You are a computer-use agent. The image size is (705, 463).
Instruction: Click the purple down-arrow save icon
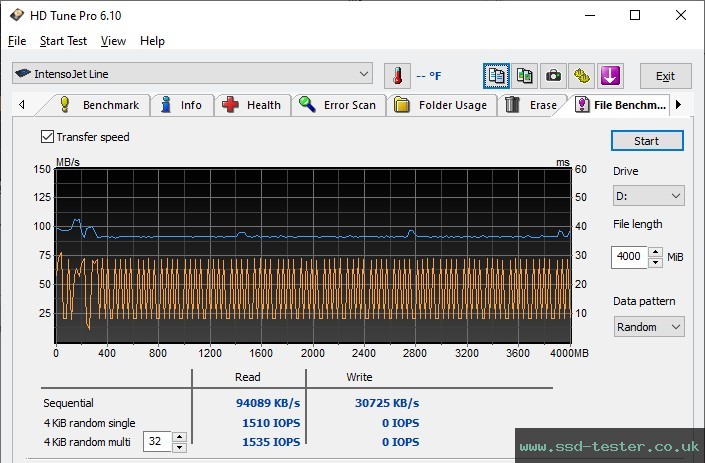pos(610,76)
